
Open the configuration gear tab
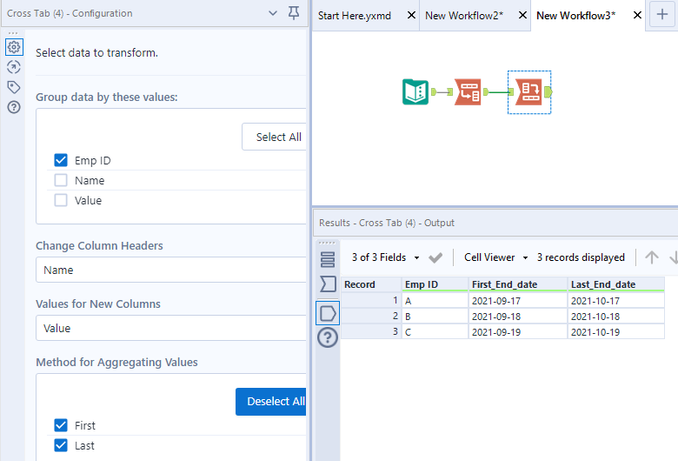pyautogui.click(x=14, y=47)
